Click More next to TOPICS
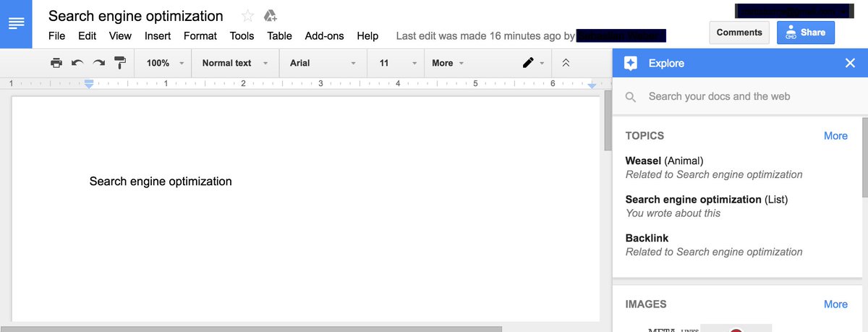868x332 pixels. click(x=835, y=136)
